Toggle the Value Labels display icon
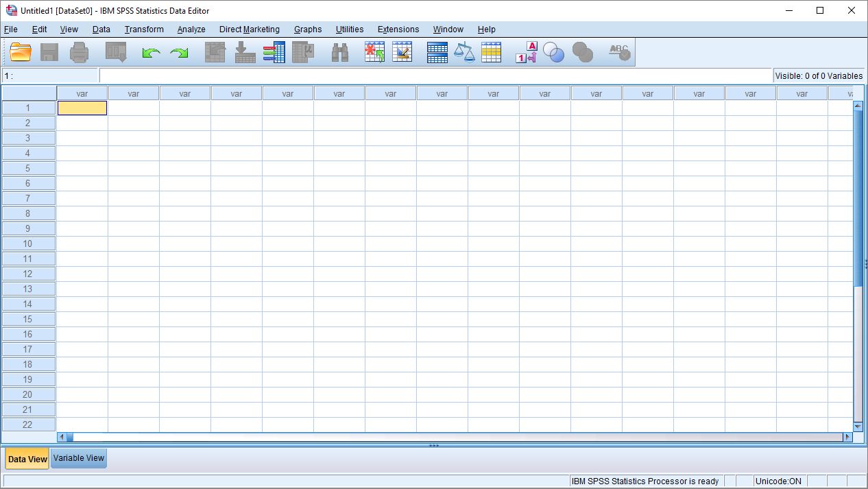The width and height of the screenshot is (868, 489). click(x=526, y=52)
